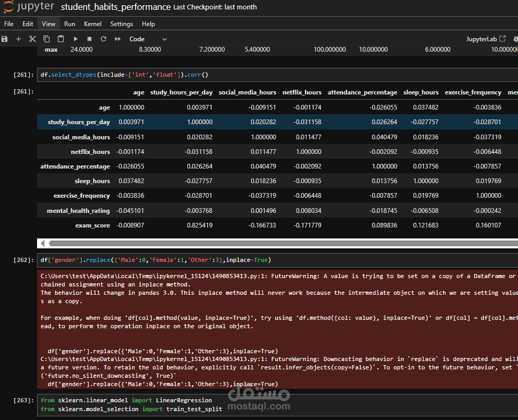Open the Settings menu

click(122, 24)
